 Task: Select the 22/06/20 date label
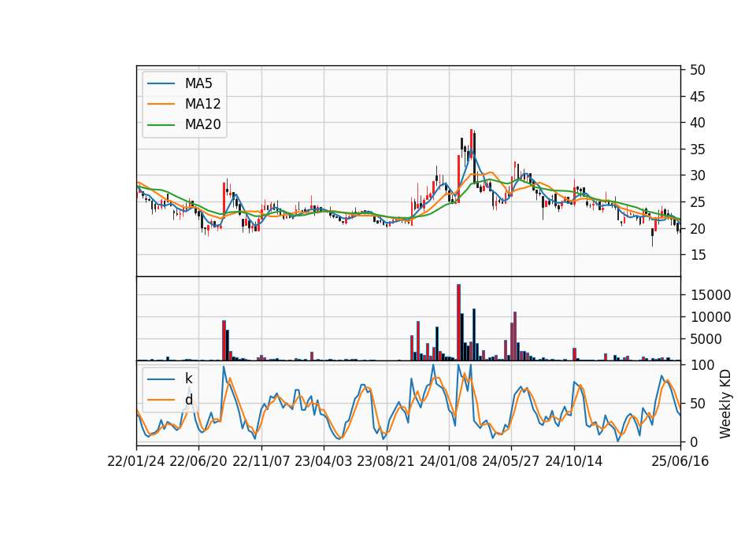[x=198, y=461]
